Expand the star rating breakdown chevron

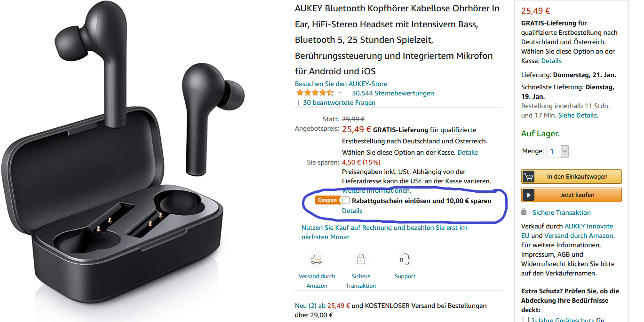tap(340, 93)
